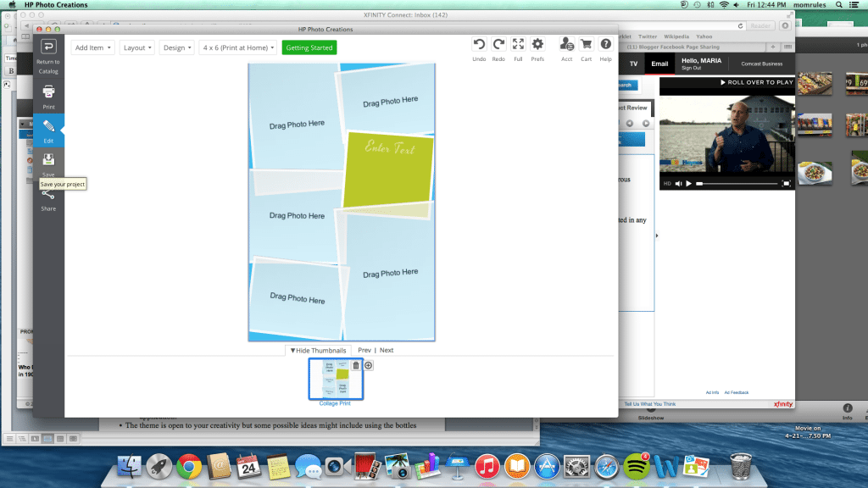Image resolution: width=868 pixels, height=488 pixels.
Task: Open Comcast Business tab in Xfinity window
Action: tap(762, 64)
